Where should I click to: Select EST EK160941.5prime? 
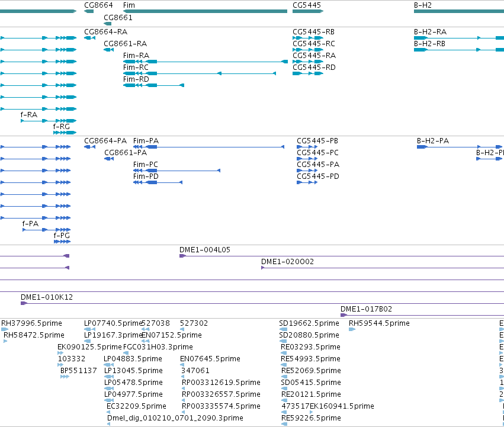[342, 406]
